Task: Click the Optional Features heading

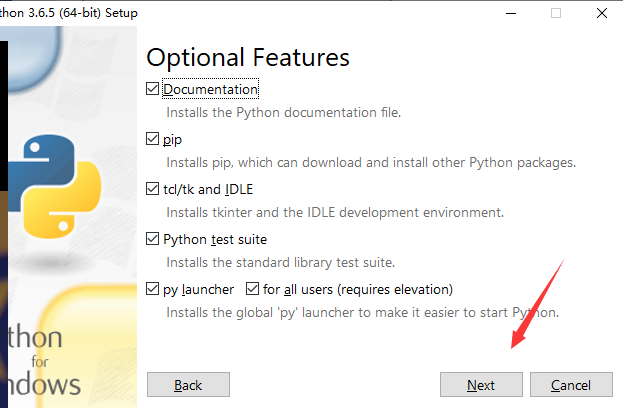Action: click(248, 58)
